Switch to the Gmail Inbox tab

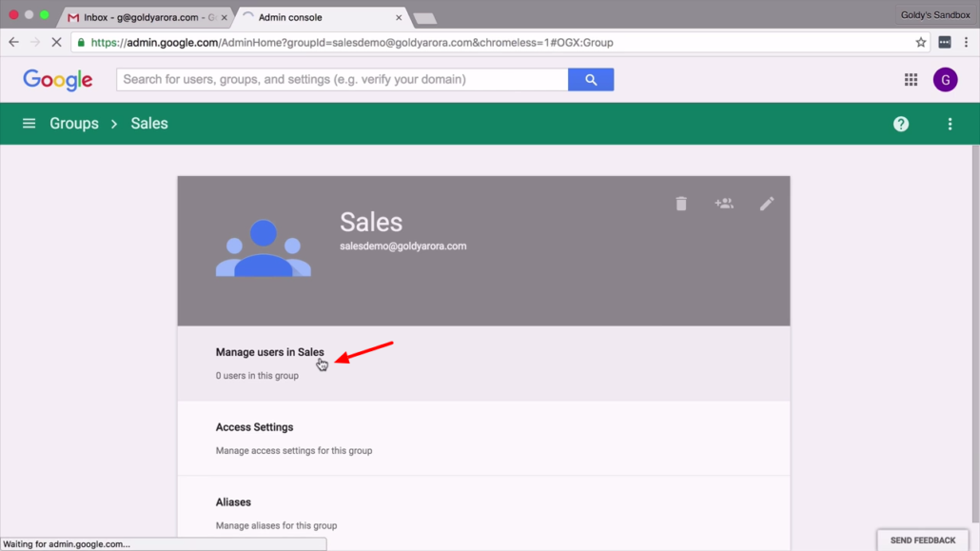click(x=145, y=17)
